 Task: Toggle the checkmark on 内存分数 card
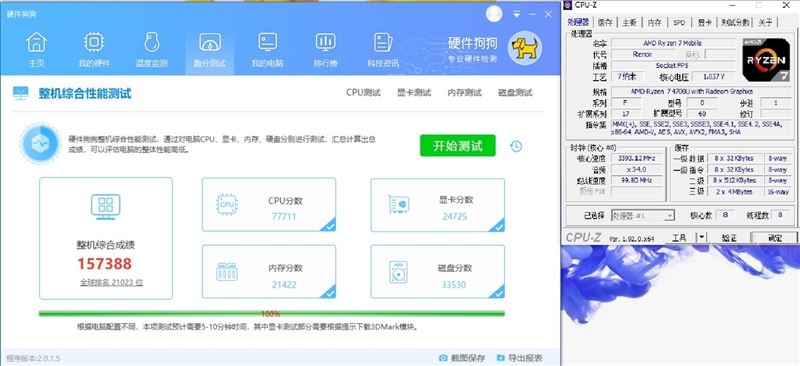[x=329, y=291]
